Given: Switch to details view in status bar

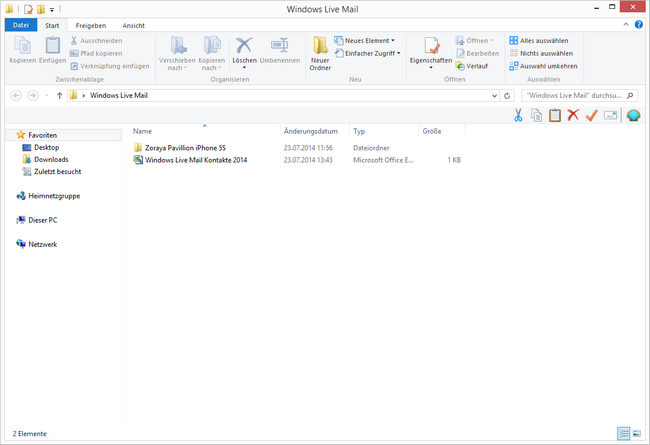Looking at the screenshot, I should (623, 433).
